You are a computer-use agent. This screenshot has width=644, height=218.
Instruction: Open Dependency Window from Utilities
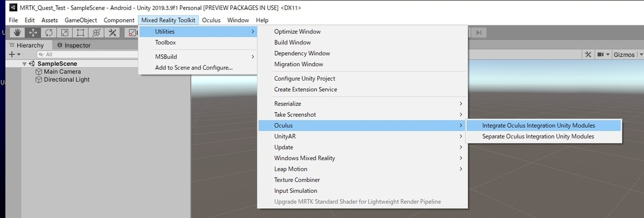363,53
